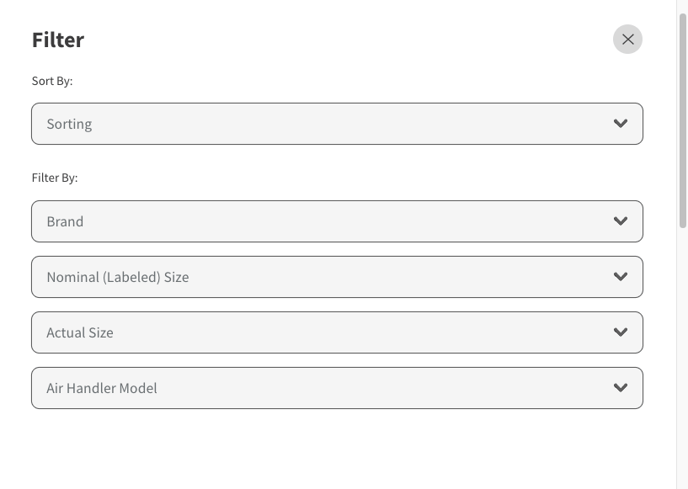
Task: Click the chevron arrow on Sorting dropdown
Action: [x=620, y=123]
